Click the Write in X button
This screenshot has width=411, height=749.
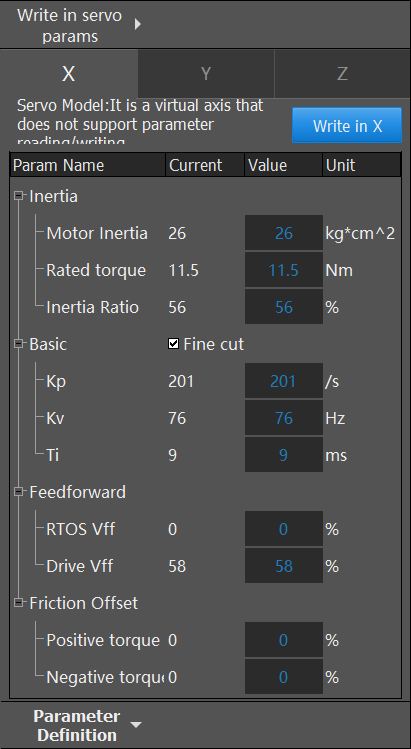click(x=347, y=125)
